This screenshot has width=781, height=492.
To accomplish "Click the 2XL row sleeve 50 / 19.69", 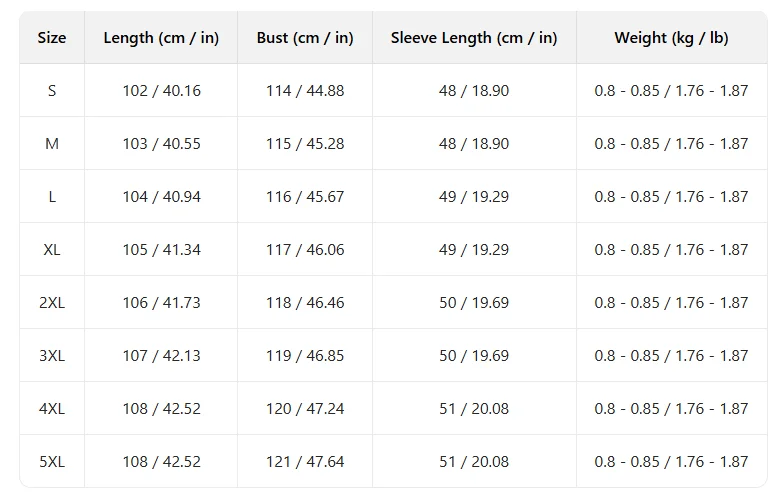I will [x=474, y=303].
